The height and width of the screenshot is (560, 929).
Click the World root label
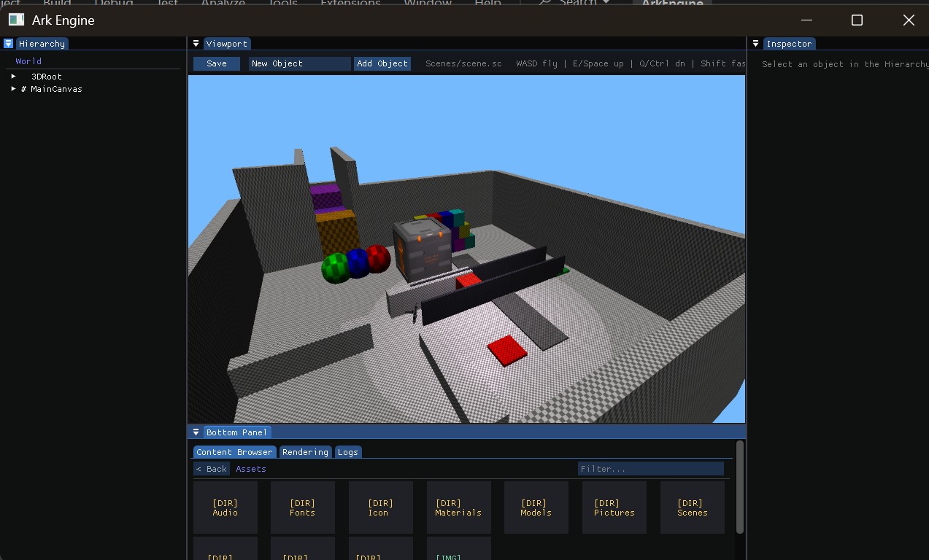28,61
